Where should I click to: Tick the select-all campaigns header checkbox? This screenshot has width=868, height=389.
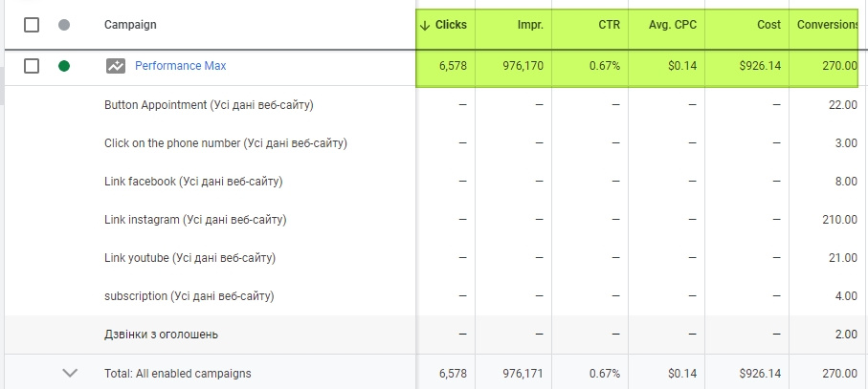32,24
